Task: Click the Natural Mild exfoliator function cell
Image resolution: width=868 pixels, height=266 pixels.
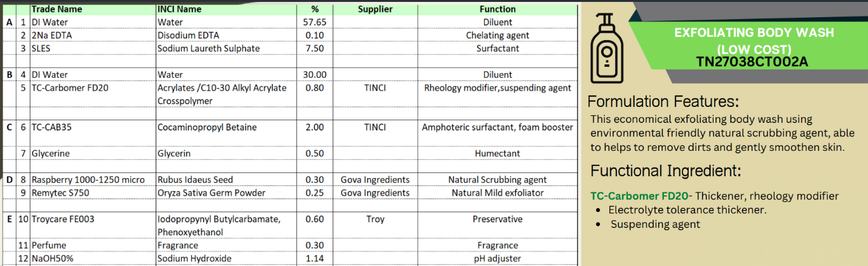Action: click(x=498, y=193)
